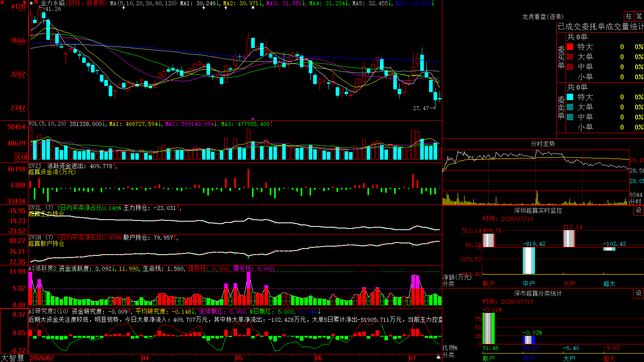Click the 散户 bar in 深圳超赢实时监控

point(488,241)
